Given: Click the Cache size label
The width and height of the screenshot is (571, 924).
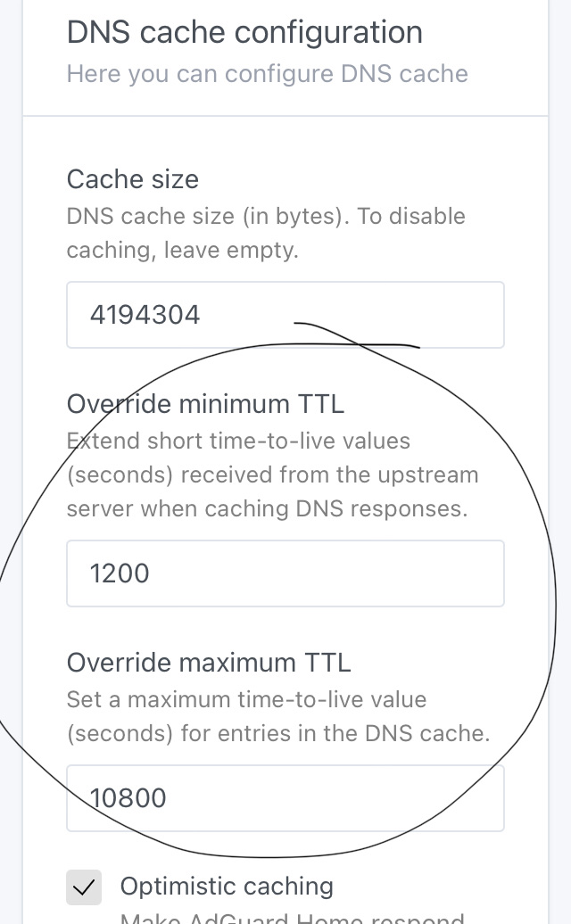Looking at the screenshot, I should click(132, 179).
